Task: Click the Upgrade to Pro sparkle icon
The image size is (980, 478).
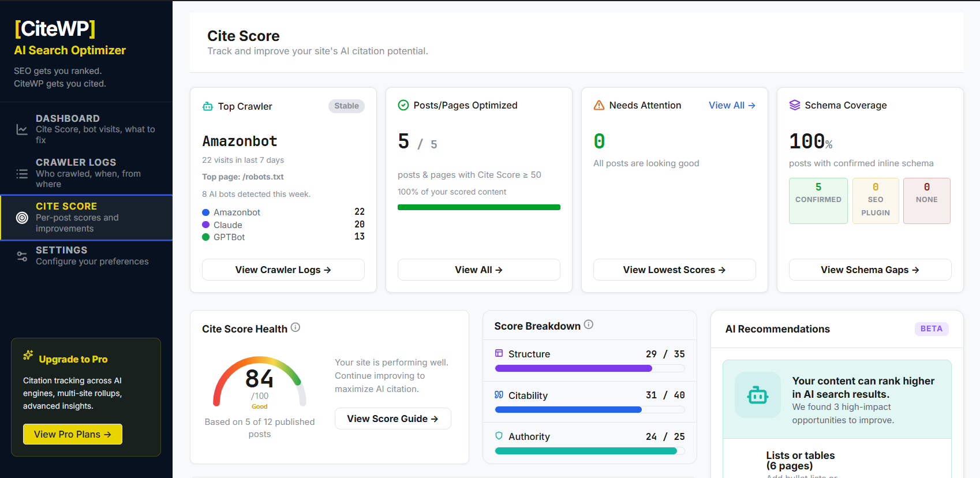Action: (x=28, y=356)
